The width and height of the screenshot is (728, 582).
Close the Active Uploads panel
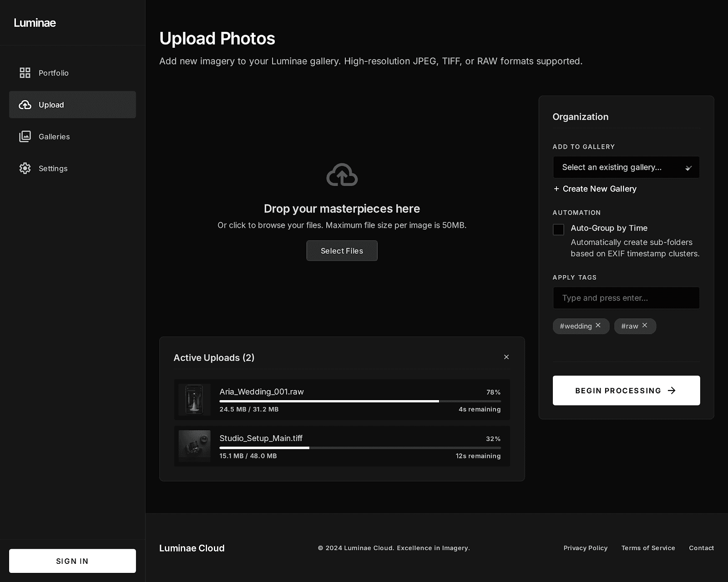[x=506, y=357]
